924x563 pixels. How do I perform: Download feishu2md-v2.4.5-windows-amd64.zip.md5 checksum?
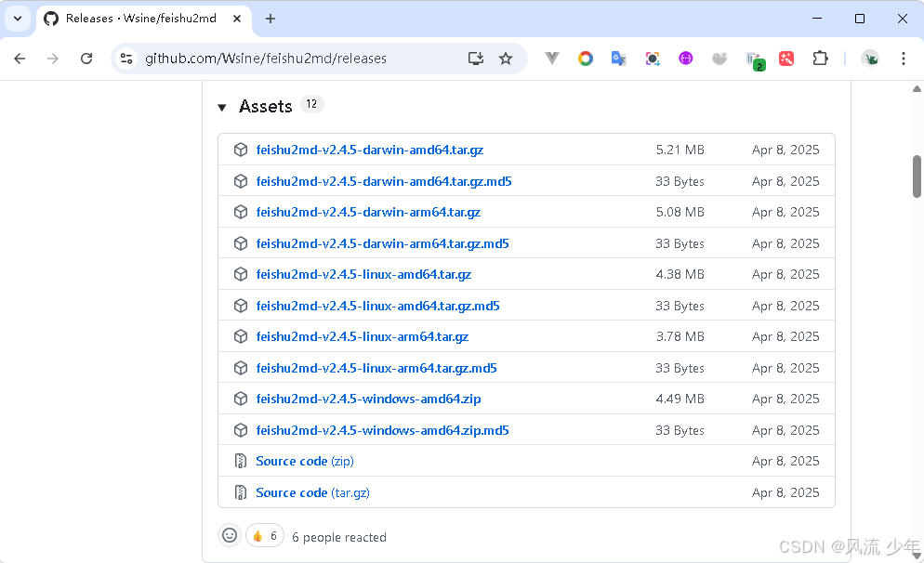point(382,430)
